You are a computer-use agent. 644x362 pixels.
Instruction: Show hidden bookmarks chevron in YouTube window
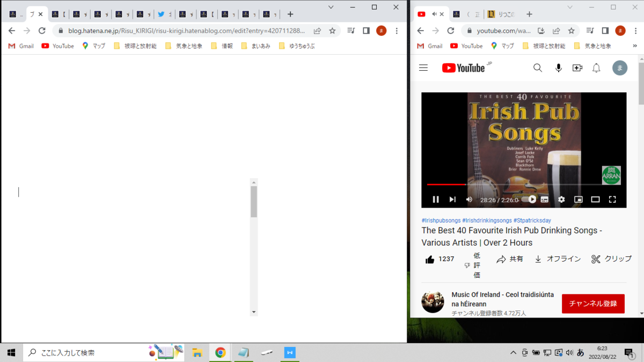tap(635, 46)
